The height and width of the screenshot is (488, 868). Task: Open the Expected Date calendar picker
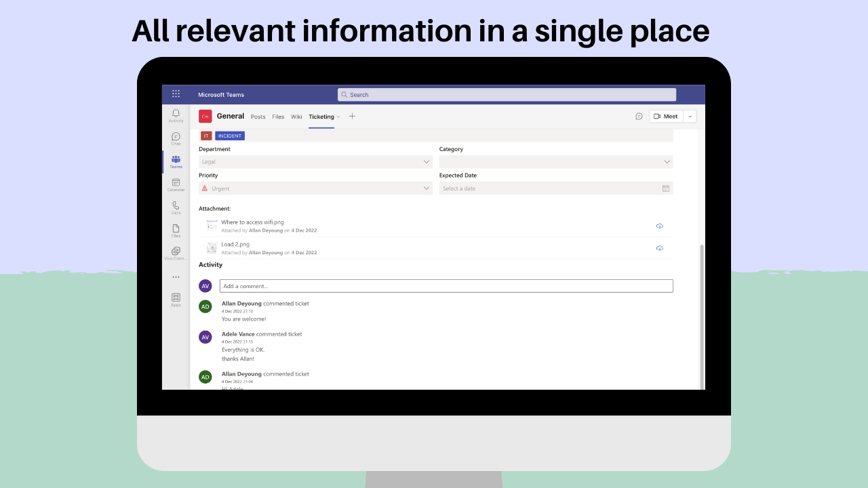(666, 188)
